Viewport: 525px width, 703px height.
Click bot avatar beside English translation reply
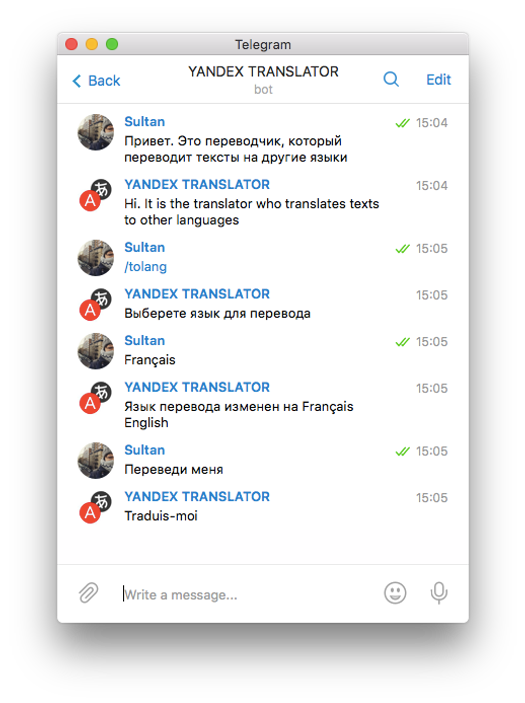(x=95, y=195)
